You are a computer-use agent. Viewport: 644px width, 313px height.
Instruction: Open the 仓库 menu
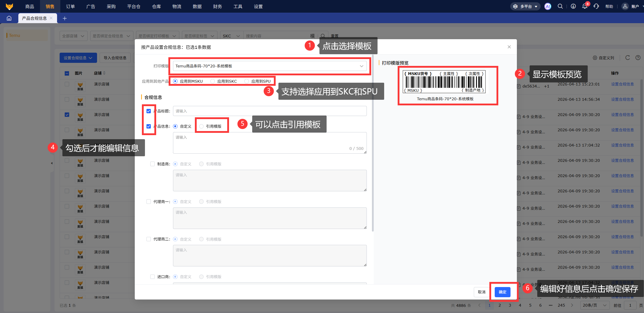coord(156,6)
